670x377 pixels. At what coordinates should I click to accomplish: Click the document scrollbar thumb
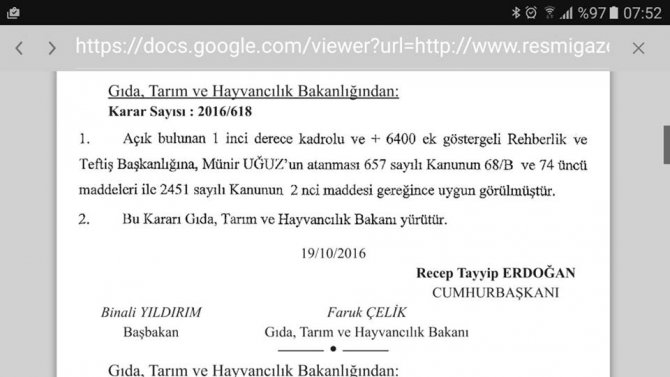coord(667,144)
